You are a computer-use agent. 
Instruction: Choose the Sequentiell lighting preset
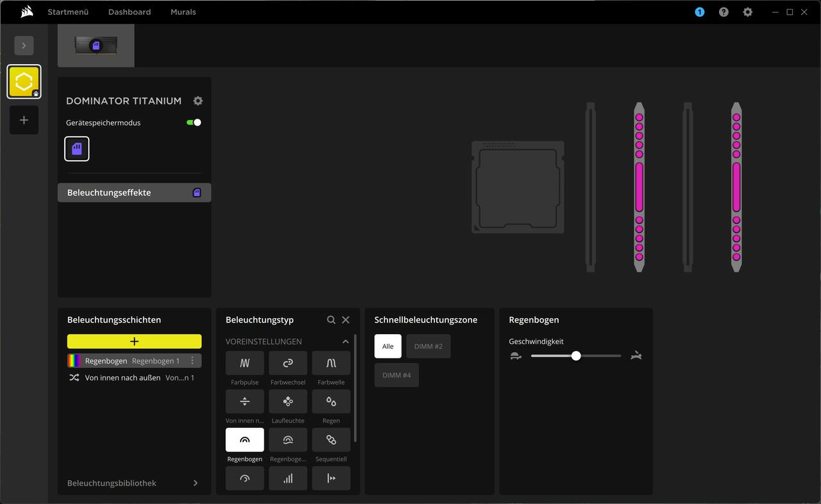point(331,440)
